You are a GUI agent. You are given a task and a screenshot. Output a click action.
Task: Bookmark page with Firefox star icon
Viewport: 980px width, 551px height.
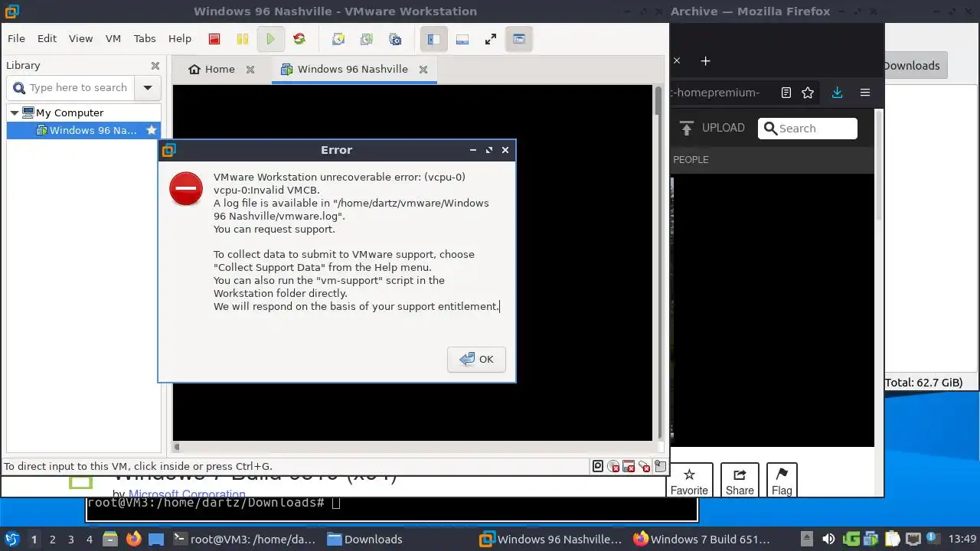pos(808,93)
